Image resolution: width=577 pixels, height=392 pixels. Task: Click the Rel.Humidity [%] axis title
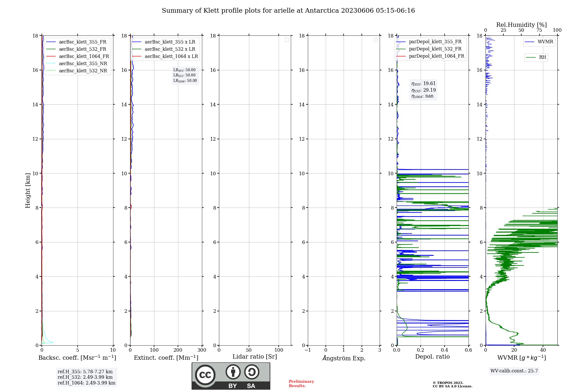tap(521, 25)
